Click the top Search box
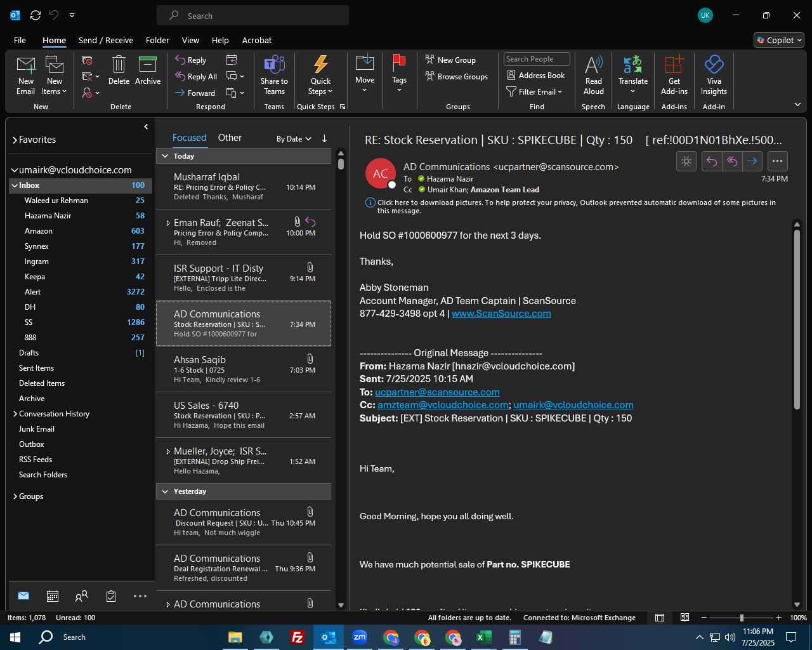 252,16
